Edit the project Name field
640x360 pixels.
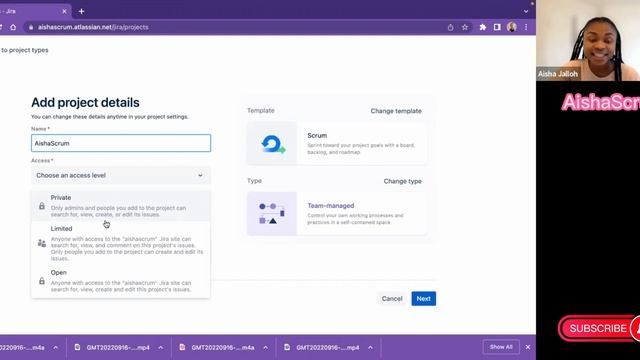[121, 143]
